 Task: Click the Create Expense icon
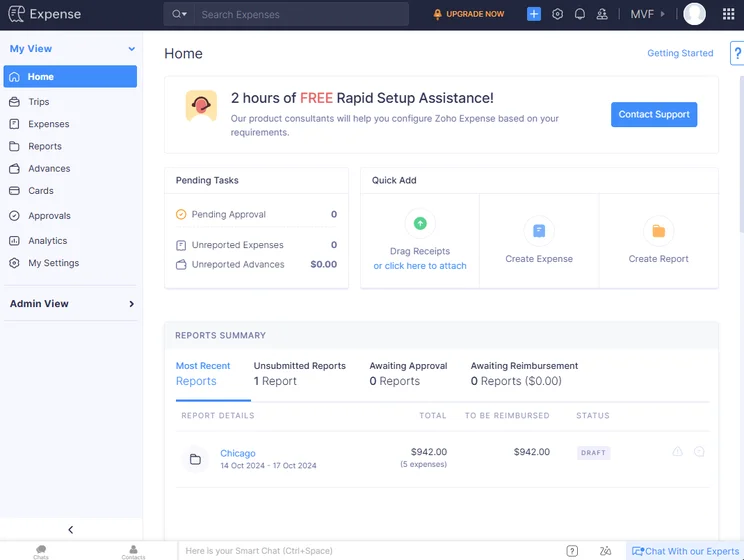(x=539, y=231)
